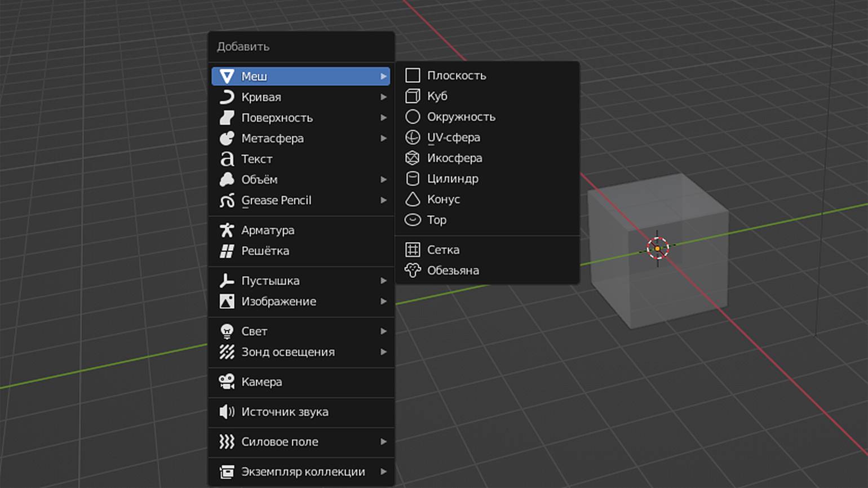Viewport: 868px width, 488px height.
Task: Add a Плоскость plane mesh
Action: pos(456,76)
